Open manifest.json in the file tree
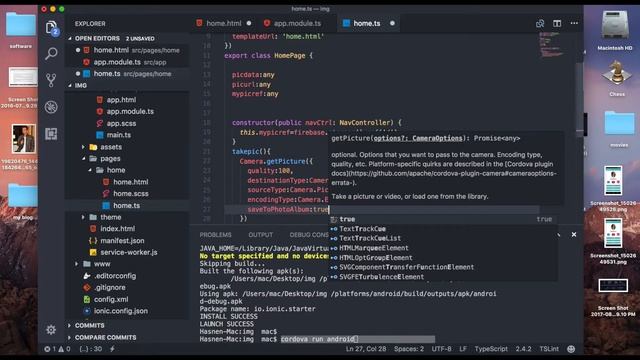 [x=122, y=240]
